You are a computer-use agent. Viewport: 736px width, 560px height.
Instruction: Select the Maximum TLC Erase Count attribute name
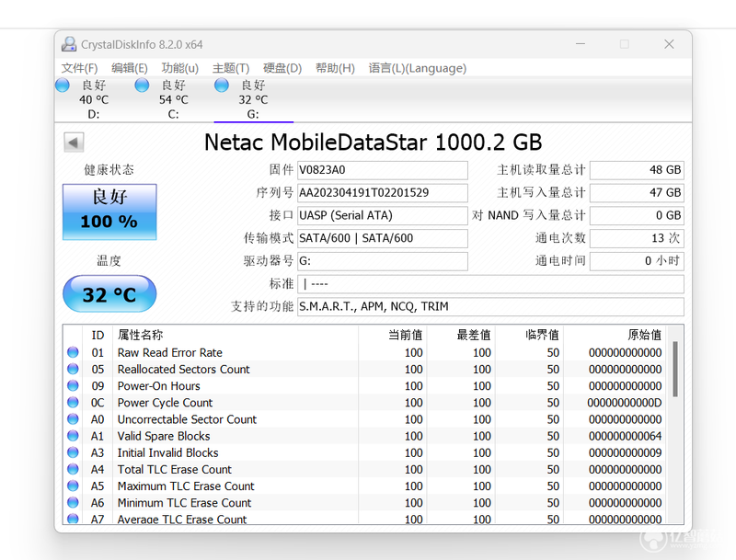pos(186,486)
